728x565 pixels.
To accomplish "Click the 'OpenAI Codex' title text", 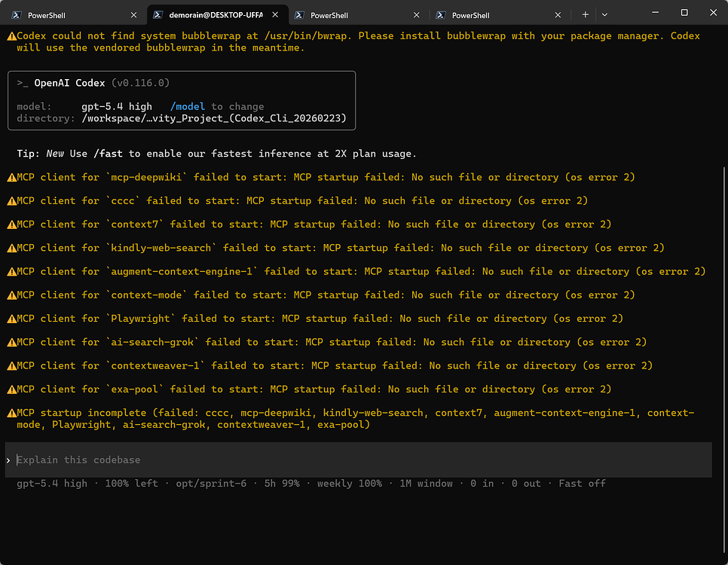I will pos(69,83).
